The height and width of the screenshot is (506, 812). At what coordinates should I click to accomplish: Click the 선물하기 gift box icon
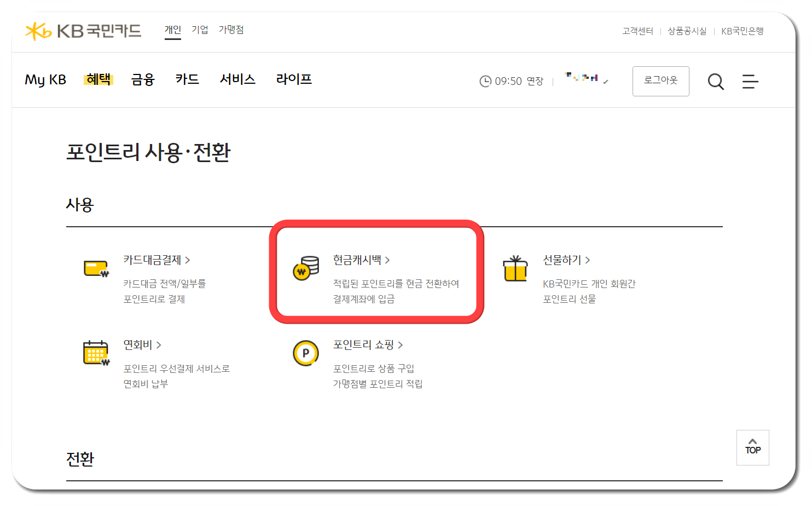coord(515,267)
